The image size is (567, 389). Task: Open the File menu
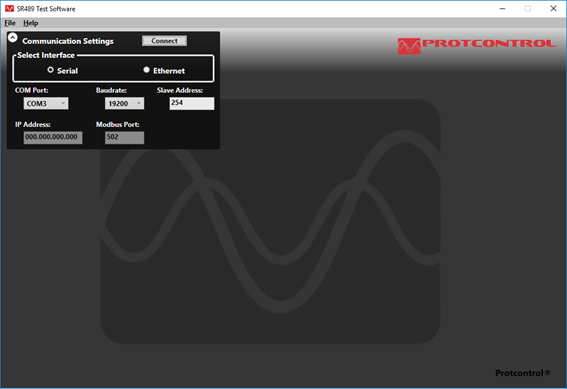point(10,23)
